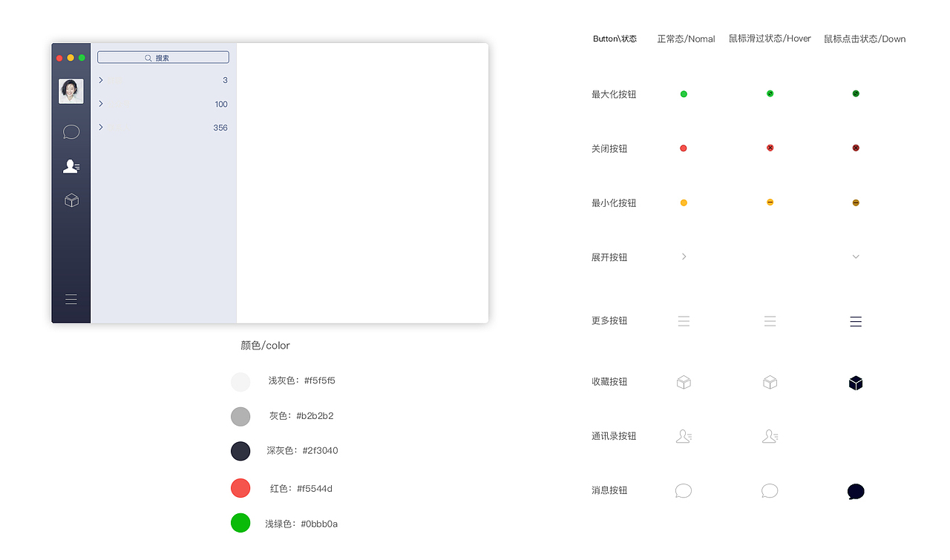The height and width of the screenshot is (560, 950).
Task: Open the hamburger menu icon at sidebar bottom
Action: (x=71, y=299)
